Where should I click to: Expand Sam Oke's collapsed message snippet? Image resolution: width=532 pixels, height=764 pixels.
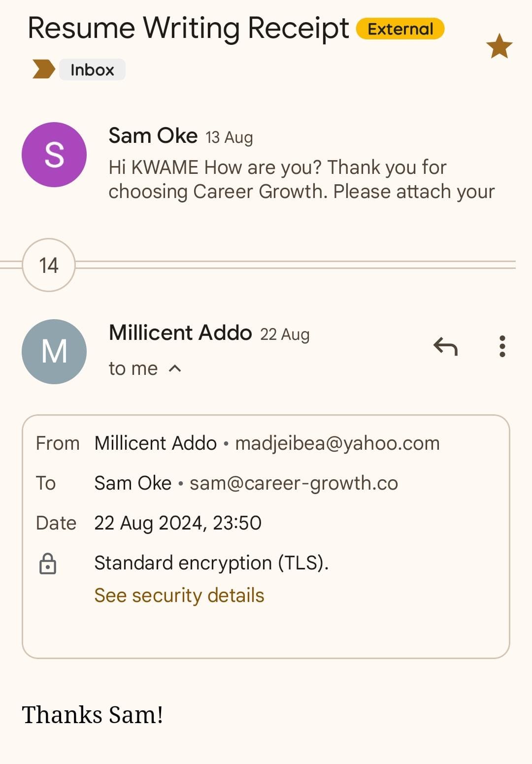tap(301, 179)
